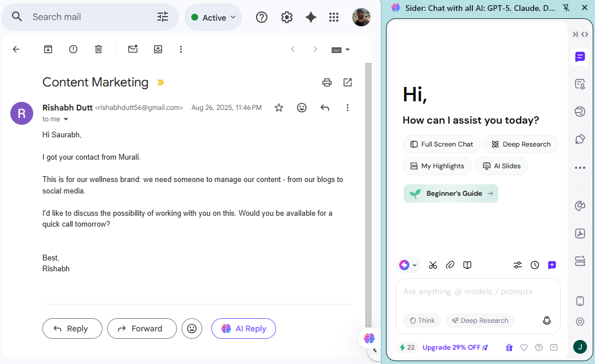
Task: Click the email message scrollbar
Action: [368, 172]
